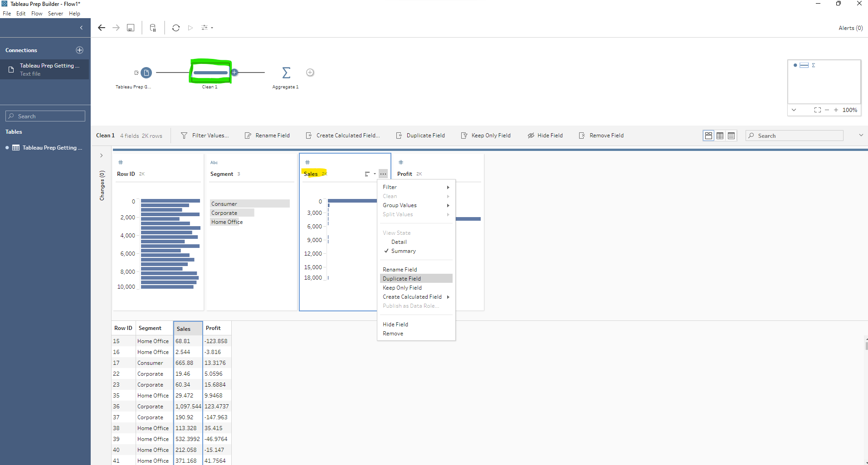Choose Keep Only Field in context menu
Viewport: 868px width, 465px height.
click(416, 288)
